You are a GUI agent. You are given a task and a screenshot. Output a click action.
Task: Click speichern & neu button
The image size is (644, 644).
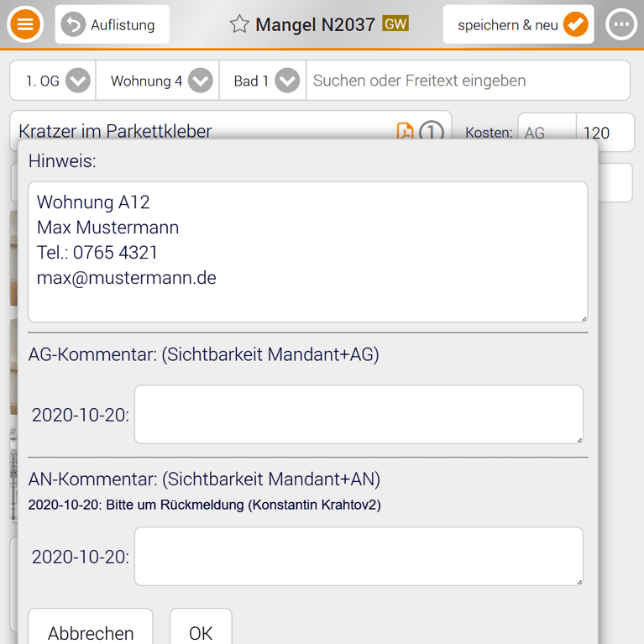click(518, 24)
